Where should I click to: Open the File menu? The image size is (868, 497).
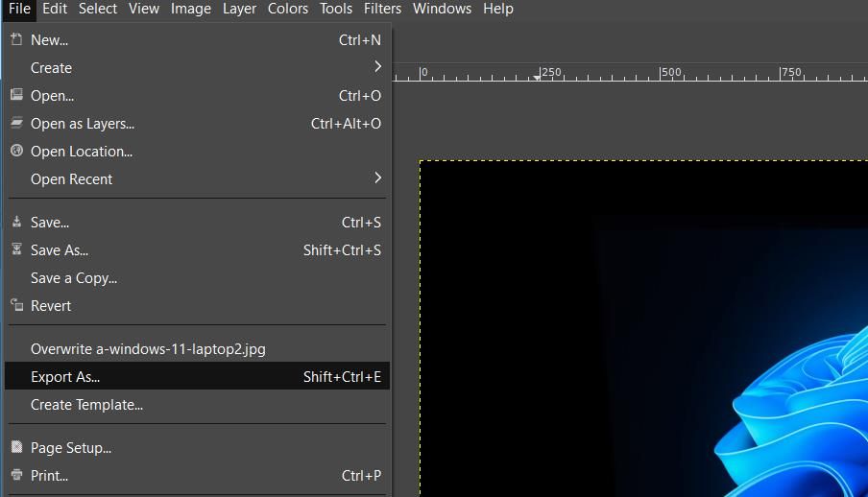click(x=19, y=9)
